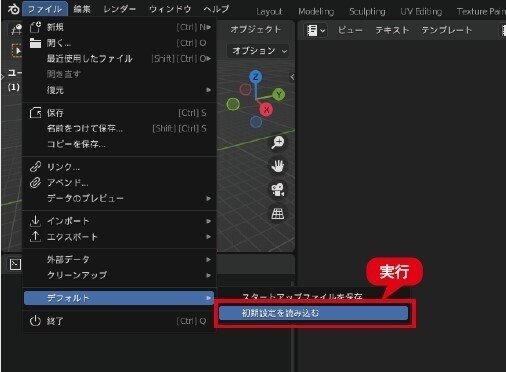Choose 名前をつけて保存...

pos(120,128)
